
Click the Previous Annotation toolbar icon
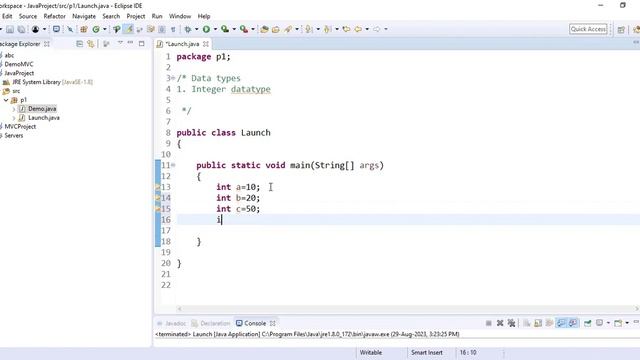coord(327,29)
